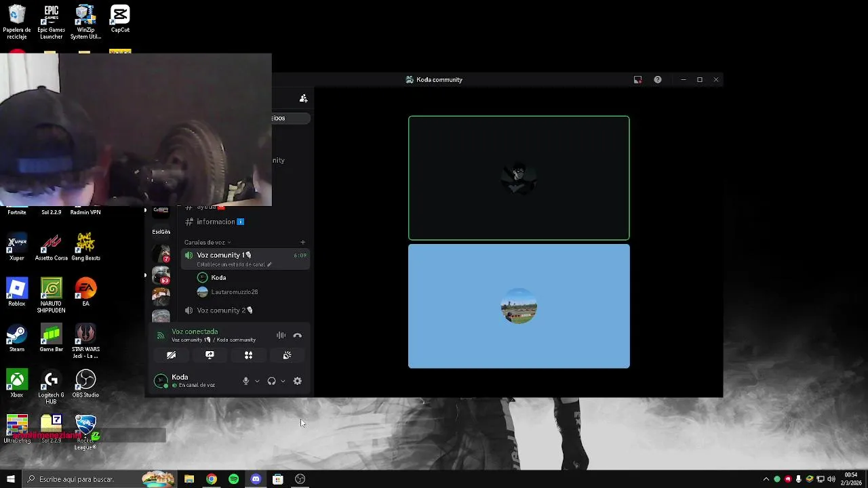Open OBS Studio taskbar button

(x=300, y=479)
